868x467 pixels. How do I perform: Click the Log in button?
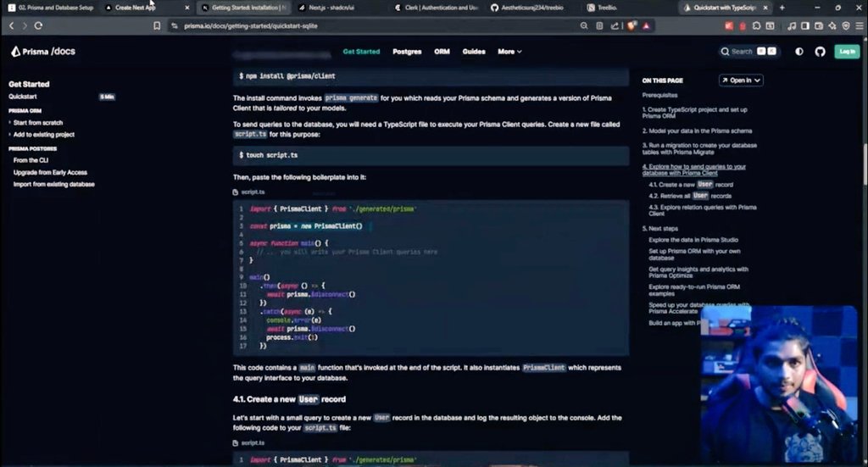coord(847,52)
